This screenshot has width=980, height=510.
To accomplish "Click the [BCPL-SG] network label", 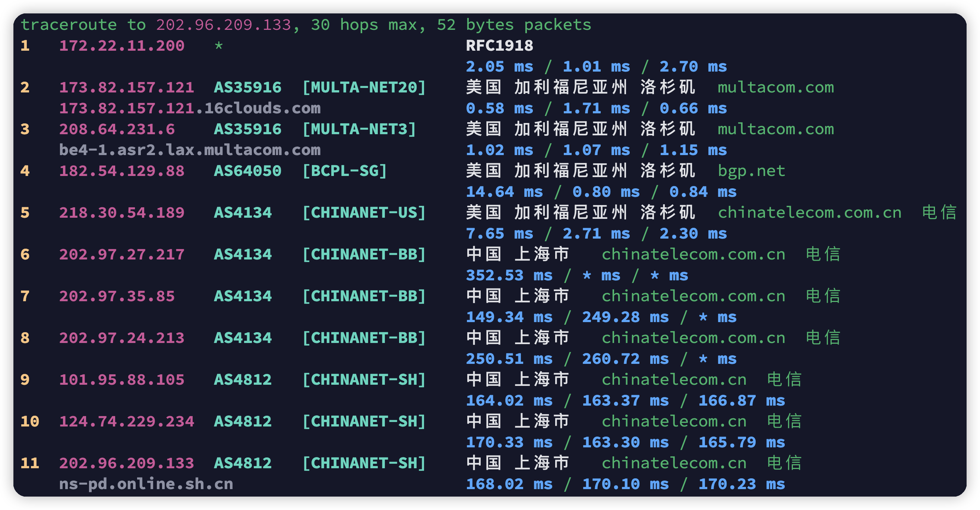I will [x=344, y=171].
